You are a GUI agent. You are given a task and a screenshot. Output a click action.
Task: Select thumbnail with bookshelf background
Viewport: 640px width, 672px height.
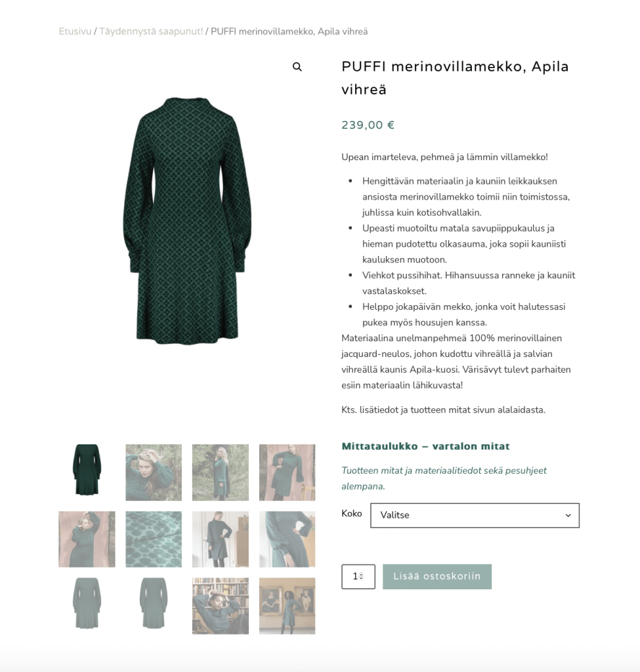click(x=221, y=606)
